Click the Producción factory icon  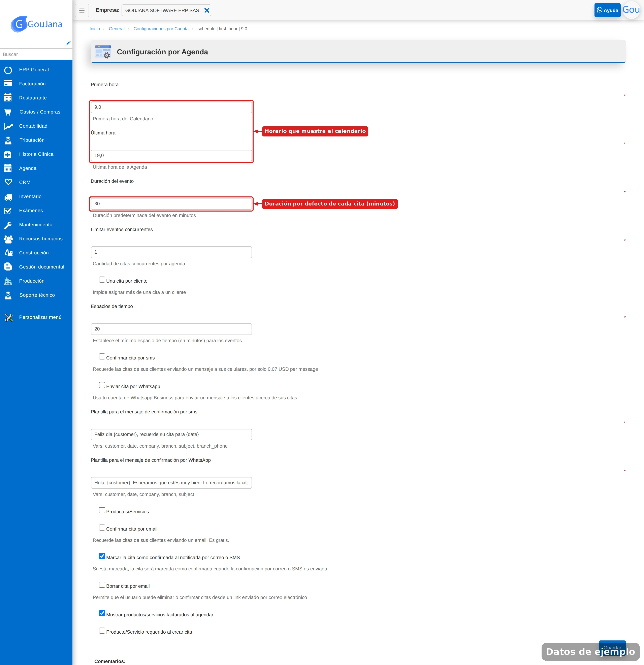(x=8, y=281)
